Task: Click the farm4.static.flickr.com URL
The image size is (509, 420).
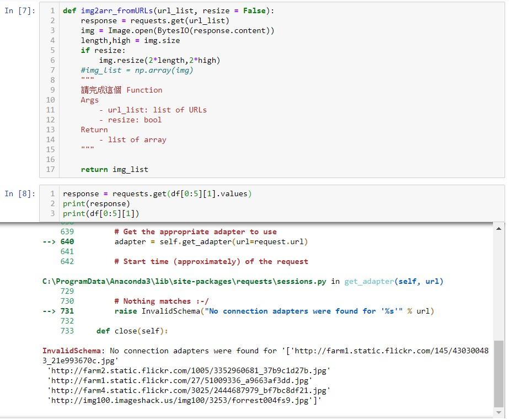Action: 189,390
